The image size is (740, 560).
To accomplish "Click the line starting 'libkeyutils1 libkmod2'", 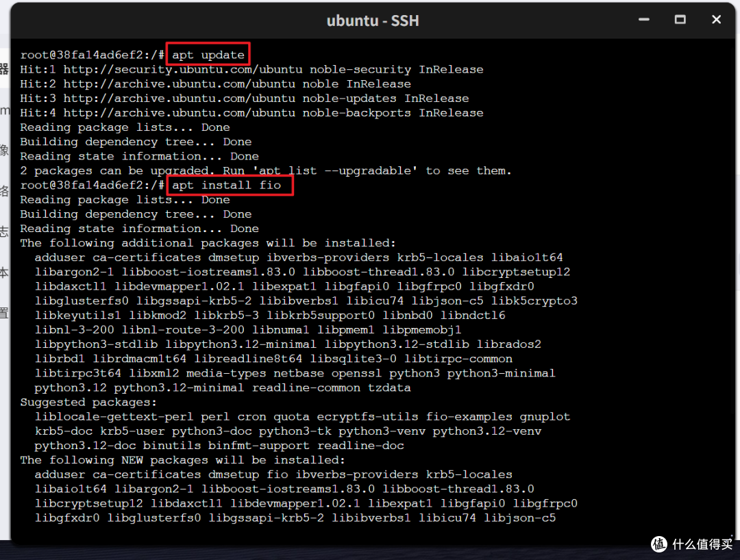I will click(270, 316).
